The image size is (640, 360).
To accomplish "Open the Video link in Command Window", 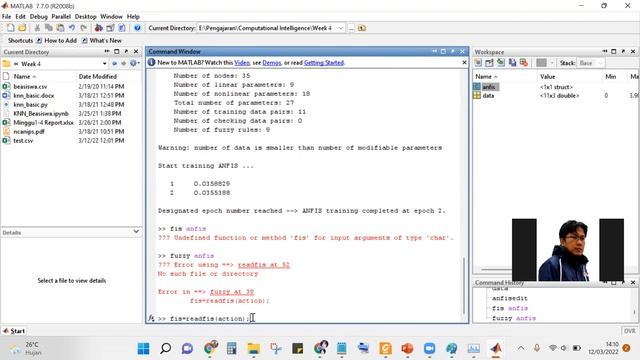I will tap(242, 62).
